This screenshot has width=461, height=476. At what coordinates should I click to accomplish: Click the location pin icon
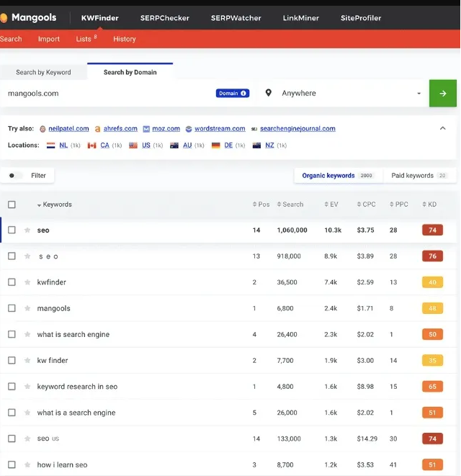pyautogui.click(x=268, y=93)
